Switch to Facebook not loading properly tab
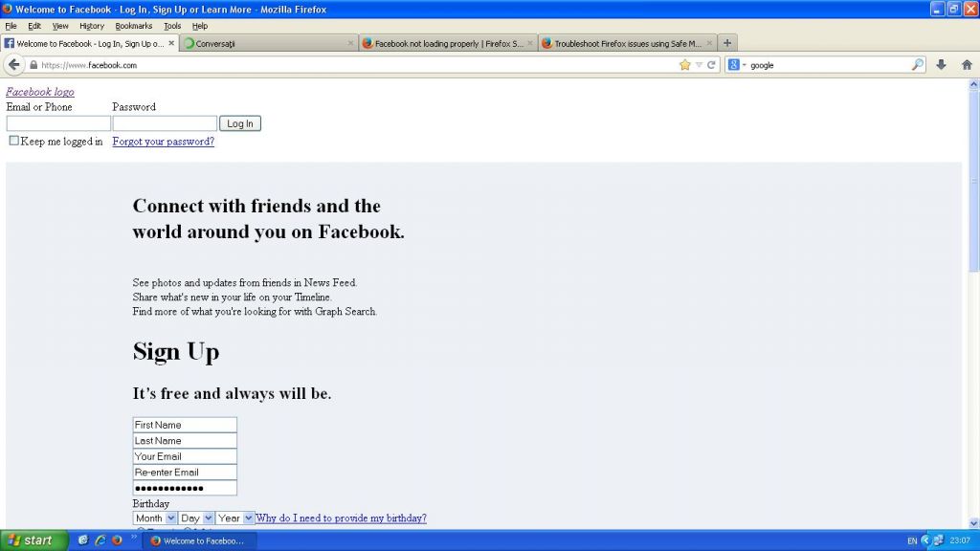980x551 pixels. point(448,43)
